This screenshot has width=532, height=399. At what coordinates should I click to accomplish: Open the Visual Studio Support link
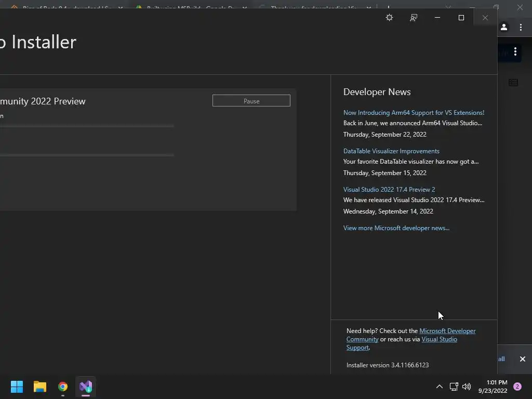[x=439, y=339]
